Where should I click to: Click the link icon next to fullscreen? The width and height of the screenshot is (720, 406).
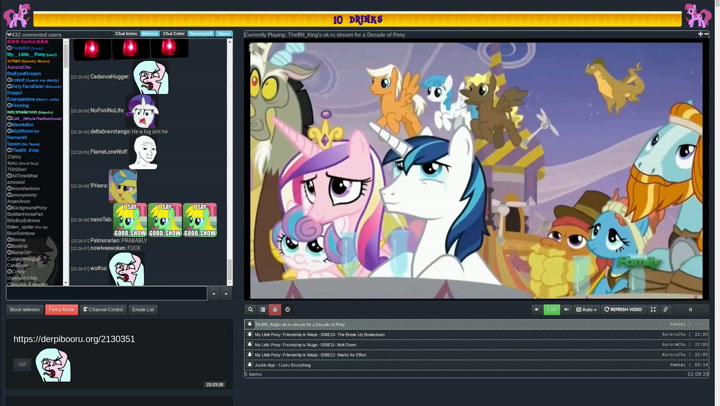coord(666,310)
